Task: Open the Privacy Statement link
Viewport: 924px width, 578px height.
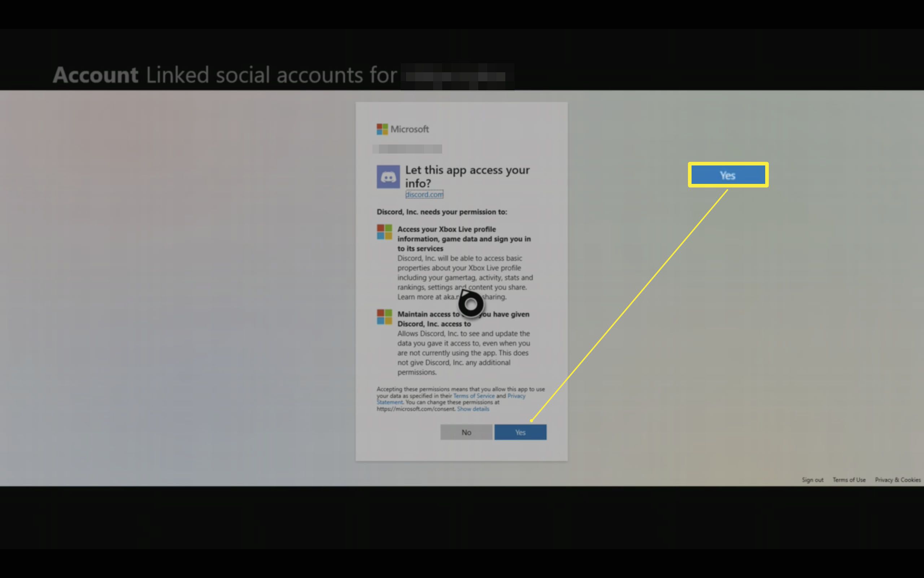Action: [x=450, y=399]
